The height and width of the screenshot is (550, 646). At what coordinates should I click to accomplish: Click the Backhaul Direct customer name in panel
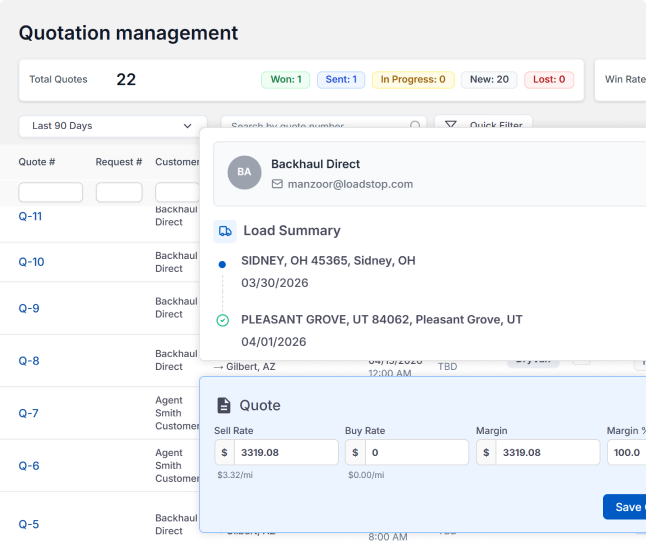click(315, 164)
